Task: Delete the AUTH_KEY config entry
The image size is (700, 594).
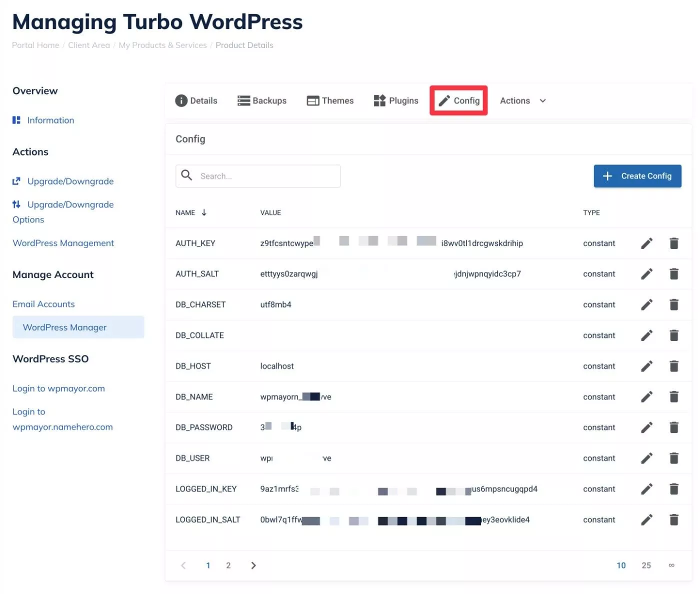Action: point(674,243)
